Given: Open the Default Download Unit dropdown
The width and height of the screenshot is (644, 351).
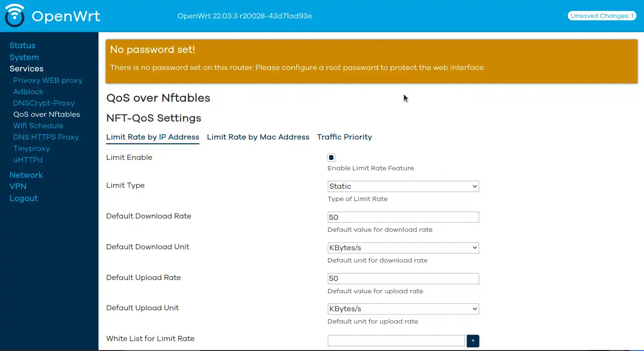Looking at the screenshot, I should click(403, 248).
